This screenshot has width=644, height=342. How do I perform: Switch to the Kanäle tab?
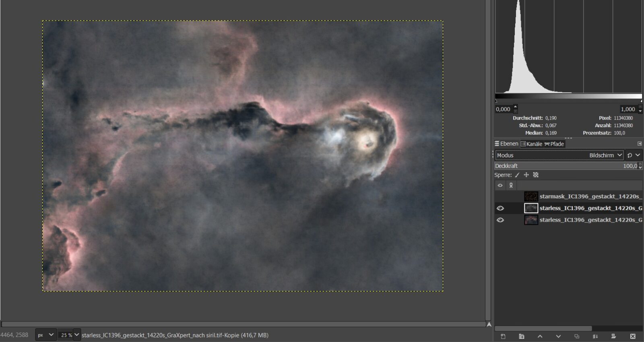coord(531,144)
